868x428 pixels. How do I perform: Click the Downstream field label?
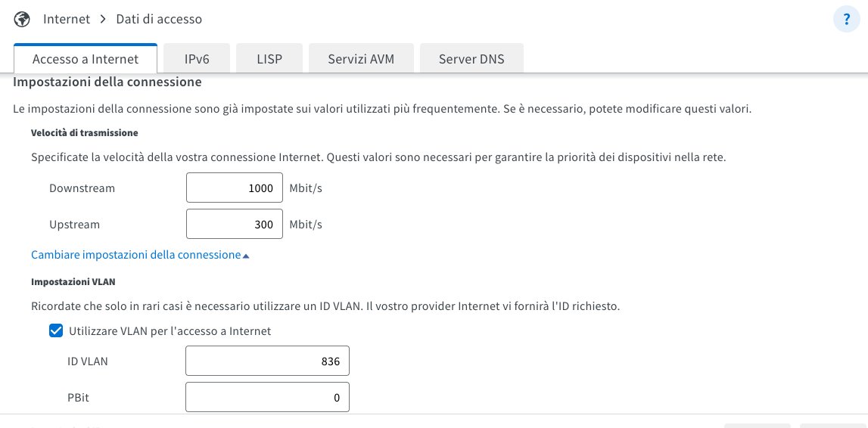click(82, 188)
